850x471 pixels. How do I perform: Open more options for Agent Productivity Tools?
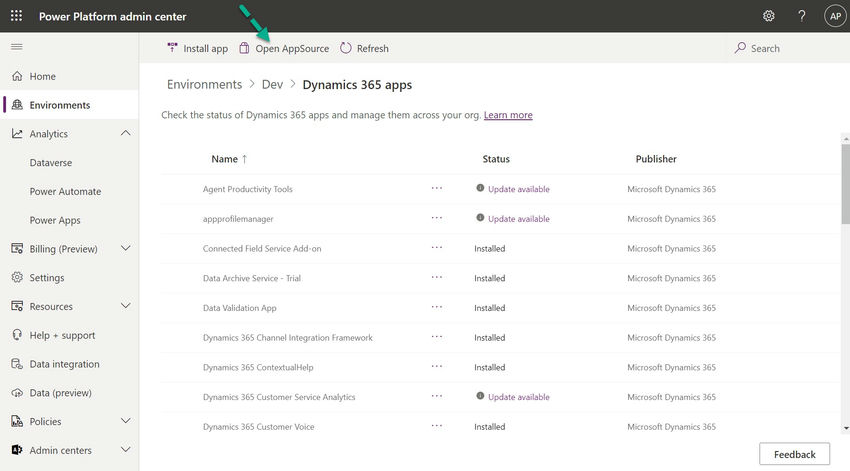click(437, 188)
